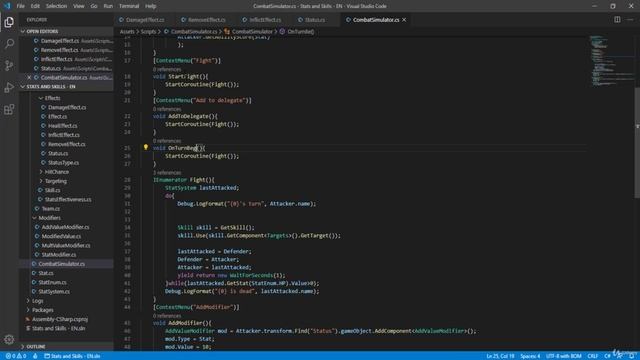Viewport: 640px width, 360px height.
Task: Open the View menu
Action: coord(78,6)
